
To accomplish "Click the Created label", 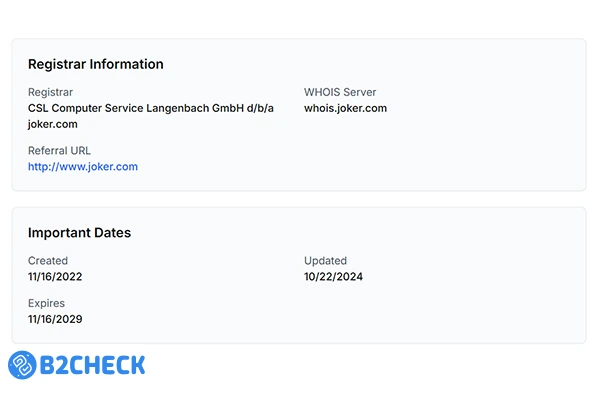I will 48,261.
